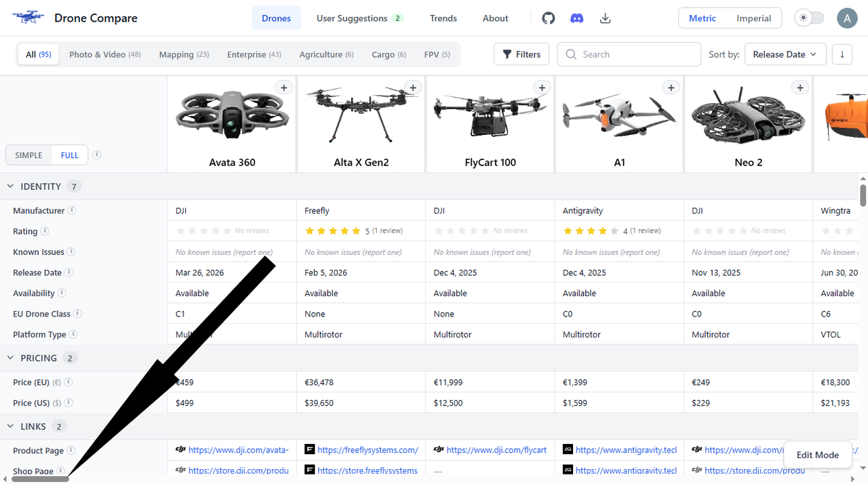Collapse the LINKS section
The image size is (868, 484).
[x=10, y=426]
